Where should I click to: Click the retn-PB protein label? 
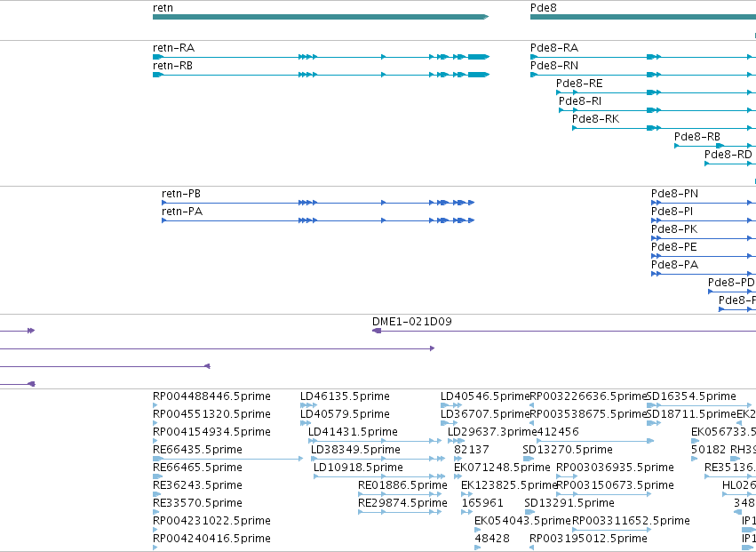181,194
